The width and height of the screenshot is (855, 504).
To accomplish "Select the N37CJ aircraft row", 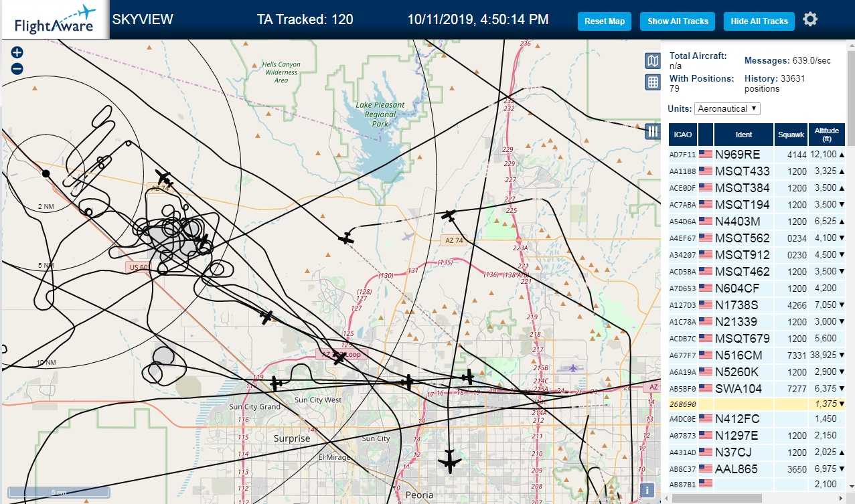I will (757, 452).
